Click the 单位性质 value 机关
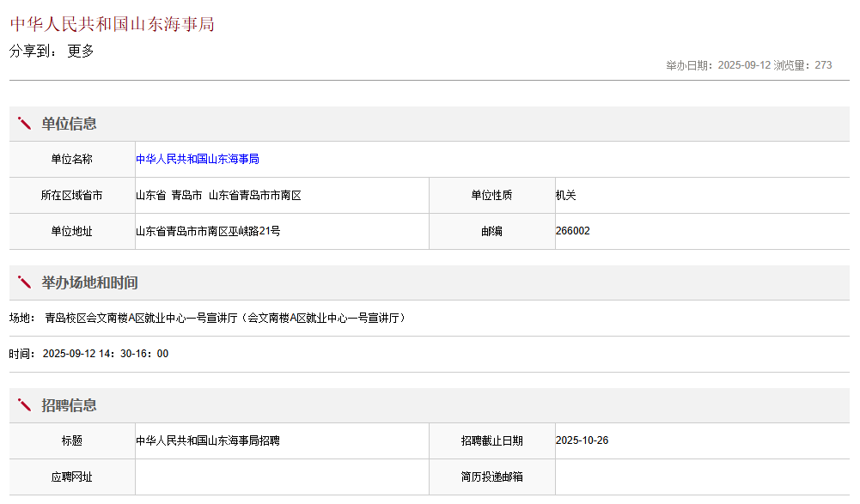860x504 pixels. (566, 195)
